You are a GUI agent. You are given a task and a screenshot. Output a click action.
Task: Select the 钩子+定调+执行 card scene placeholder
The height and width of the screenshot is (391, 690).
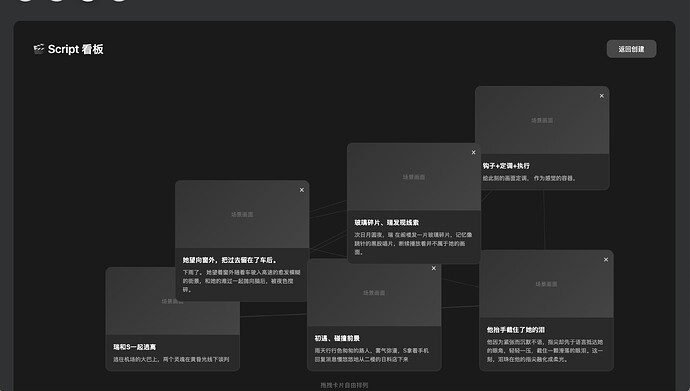[x=542, y=120]
